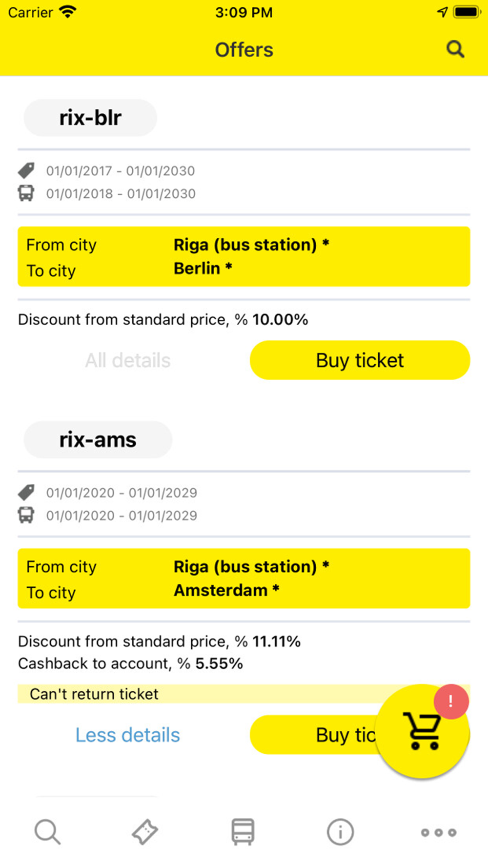Tap the price tag icon for rix-blr dates

click(x=26, y=170)
